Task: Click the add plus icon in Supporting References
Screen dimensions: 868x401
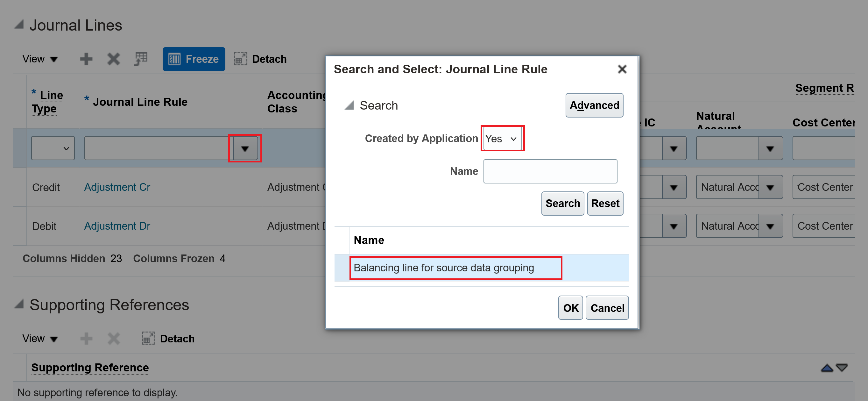Action: pos(86,339)
